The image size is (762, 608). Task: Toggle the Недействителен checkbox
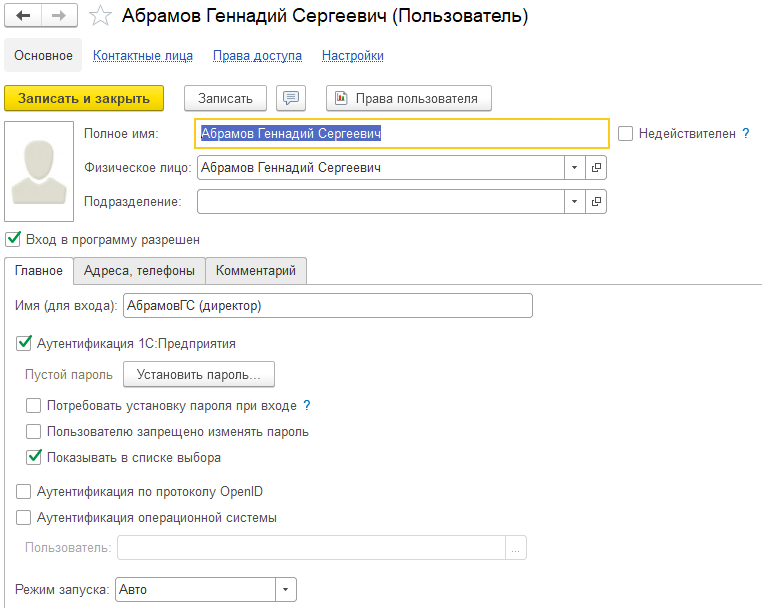[x=625, y=133]
